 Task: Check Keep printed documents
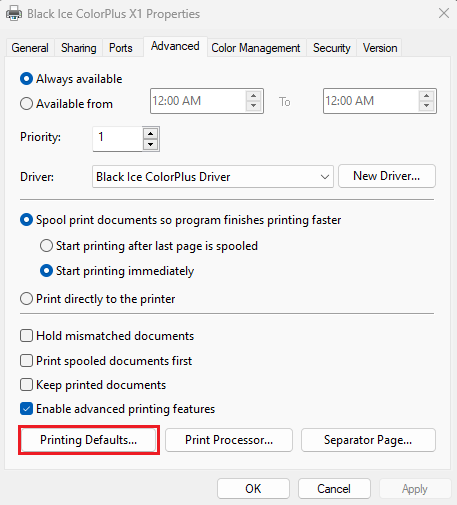[x=26, y=385]
